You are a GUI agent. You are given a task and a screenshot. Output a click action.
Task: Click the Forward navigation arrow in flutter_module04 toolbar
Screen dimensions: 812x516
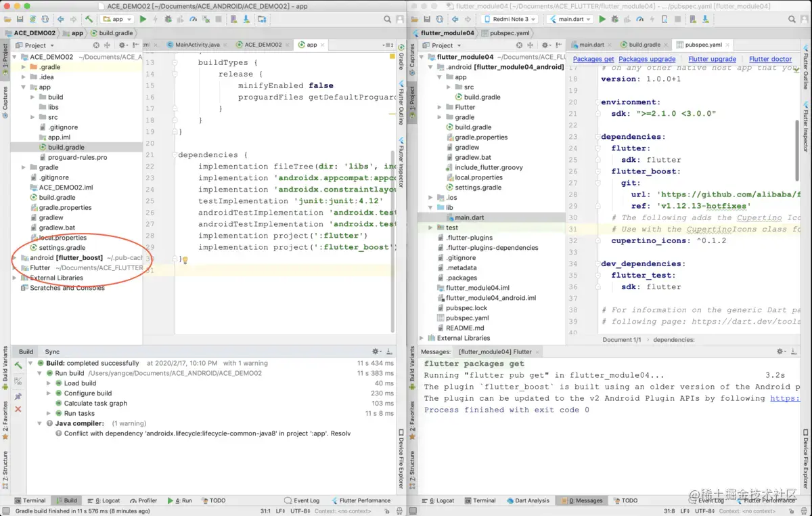click(x=468, y=19)
